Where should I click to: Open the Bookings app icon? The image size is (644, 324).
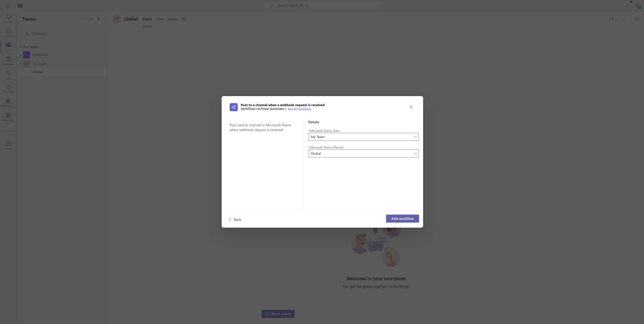pyautogui.click(x=8, y=115)
